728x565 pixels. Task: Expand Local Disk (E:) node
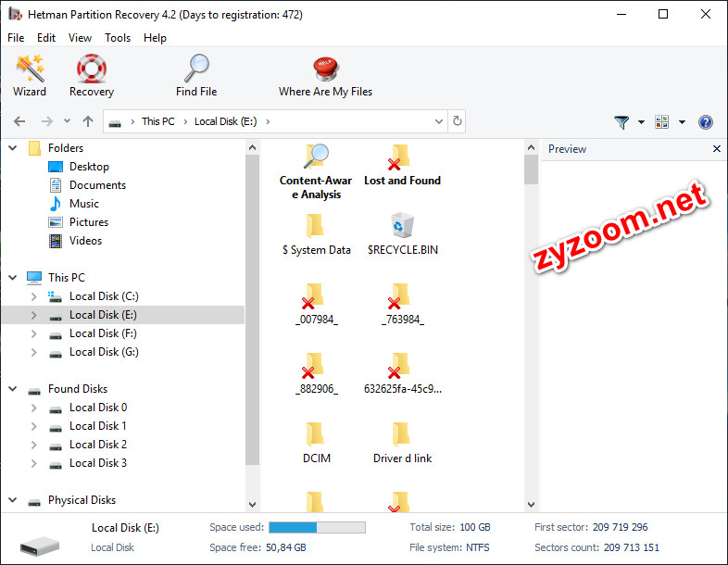[34, 315]
